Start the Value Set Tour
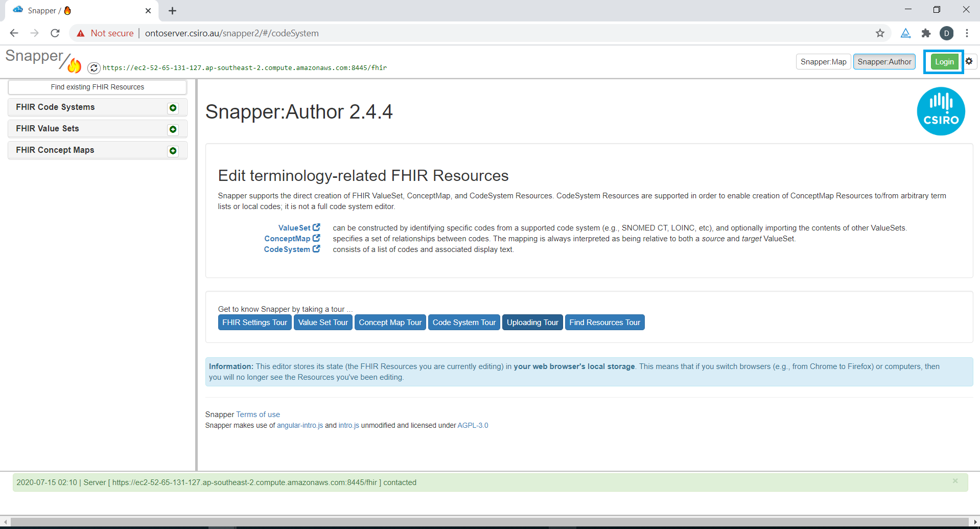This screenshot has height=529, width=980. pyautogui.click(x=323, y=323)
